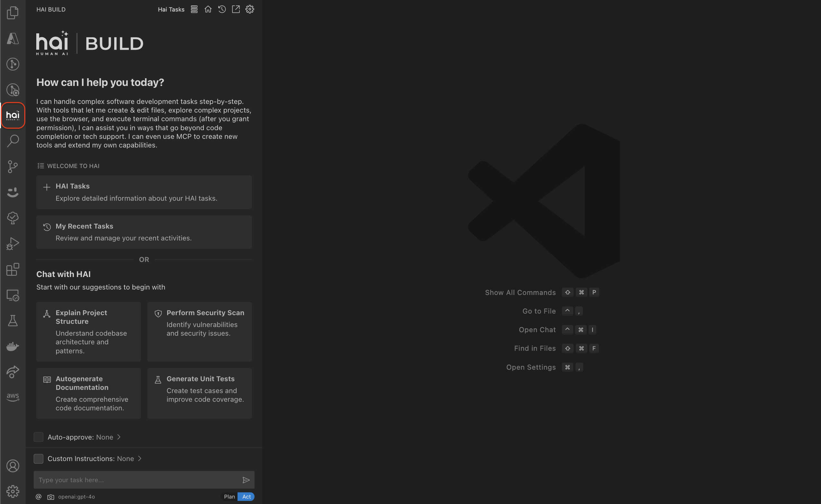This screenshot has width=821, height=504.
Task: Open task history via the clock icon
Action: [x=222, y=9]
